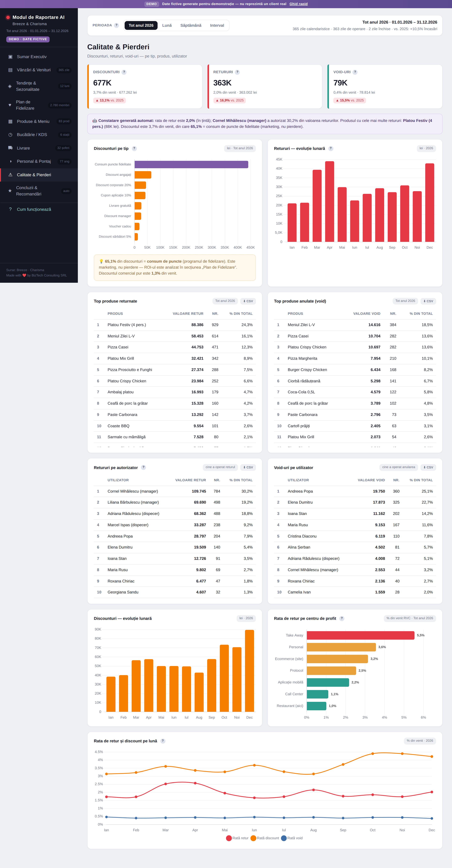Click the Plan de Fidelizare heart icon
The height and width of the screenshot is (868, 452).
(x=10, y=105)
